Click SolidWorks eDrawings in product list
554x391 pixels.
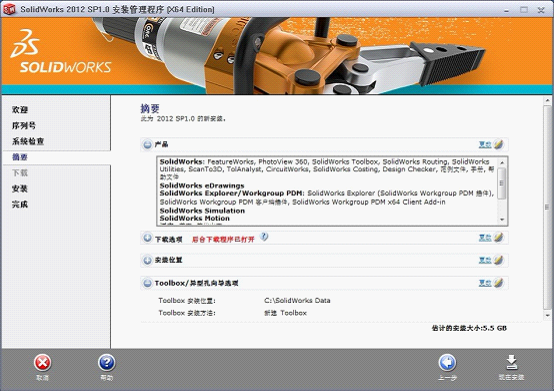point(202,185)
